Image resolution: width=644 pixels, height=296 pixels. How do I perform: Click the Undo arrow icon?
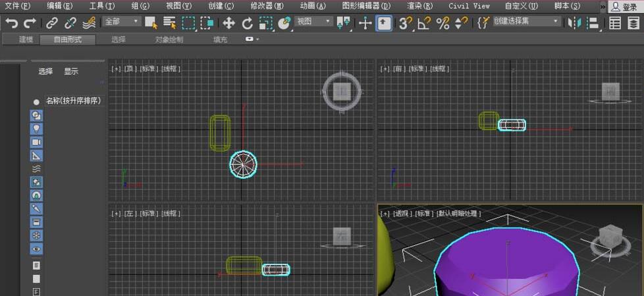tap(11, 24)
